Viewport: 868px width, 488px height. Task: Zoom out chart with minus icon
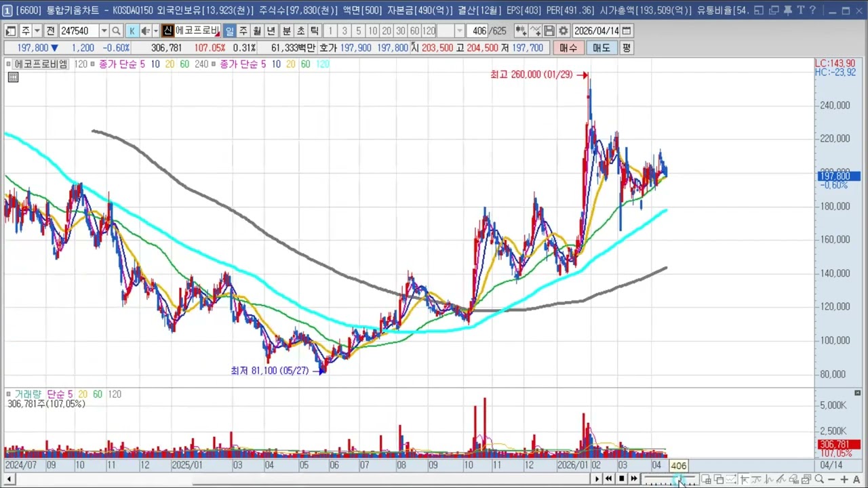(831, 479)
